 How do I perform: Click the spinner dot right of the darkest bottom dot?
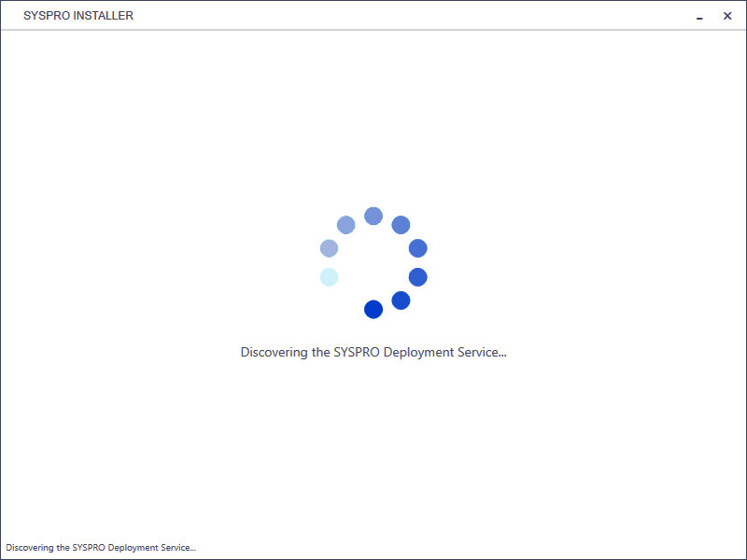pyautogui.click(x=402, y=301)
